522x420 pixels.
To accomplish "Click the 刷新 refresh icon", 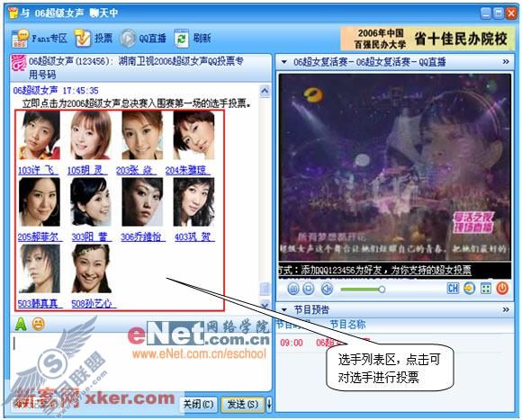I will (182, 39).
